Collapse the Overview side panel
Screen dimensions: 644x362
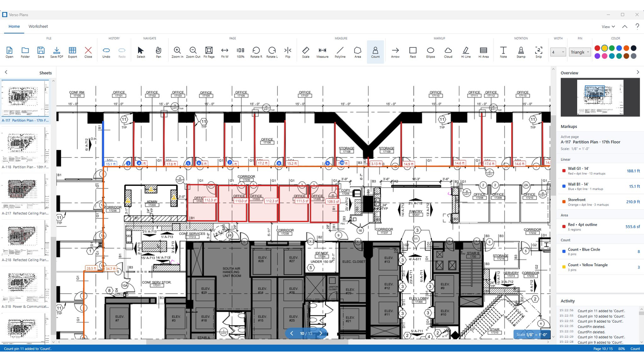click(638, 72)
